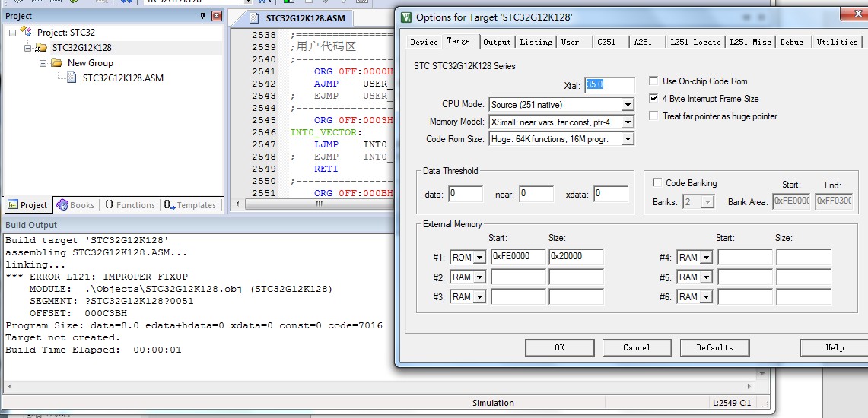The image size is (868, 418).
Task: Click the 'Target not created.' output line
Action: (x=62, y=337)
